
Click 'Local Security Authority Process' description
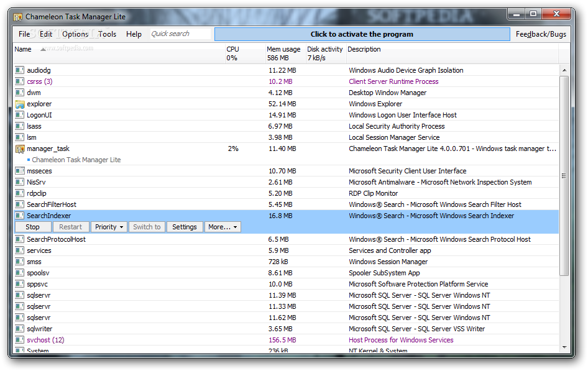coord(397,126)
